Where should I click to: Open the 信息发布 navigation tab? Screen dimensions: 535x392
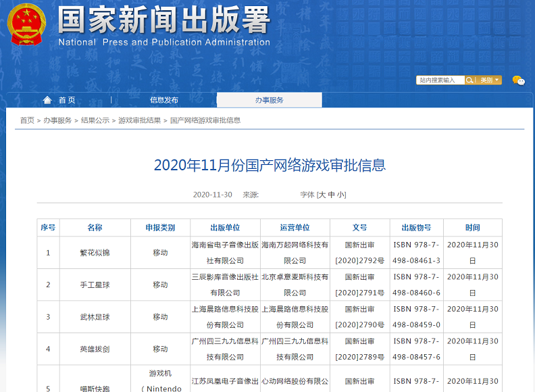(x=164, y=100)
